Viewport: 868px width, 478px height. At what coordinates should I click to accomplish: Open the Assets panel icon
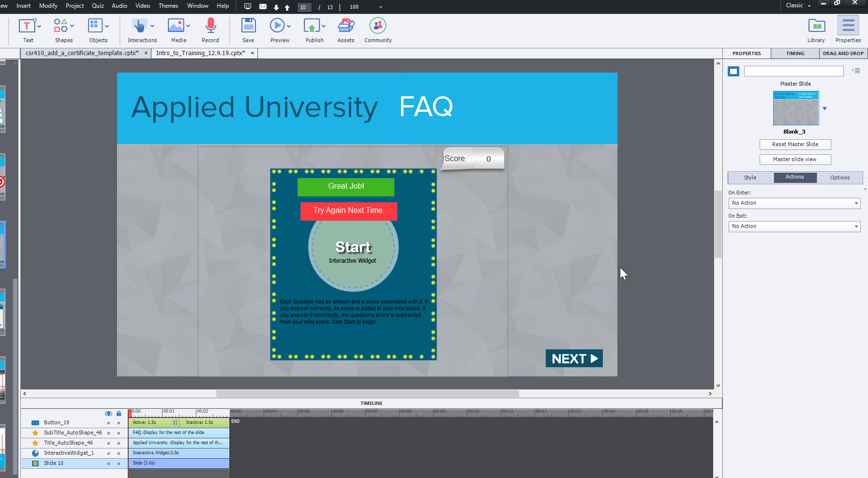(346, 26)
